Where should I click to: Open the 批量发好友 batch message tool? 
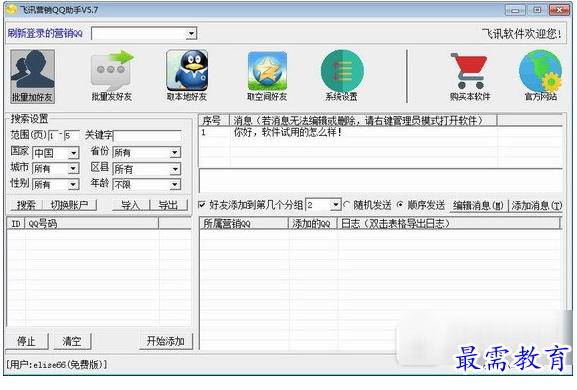(x=112, y=77)
